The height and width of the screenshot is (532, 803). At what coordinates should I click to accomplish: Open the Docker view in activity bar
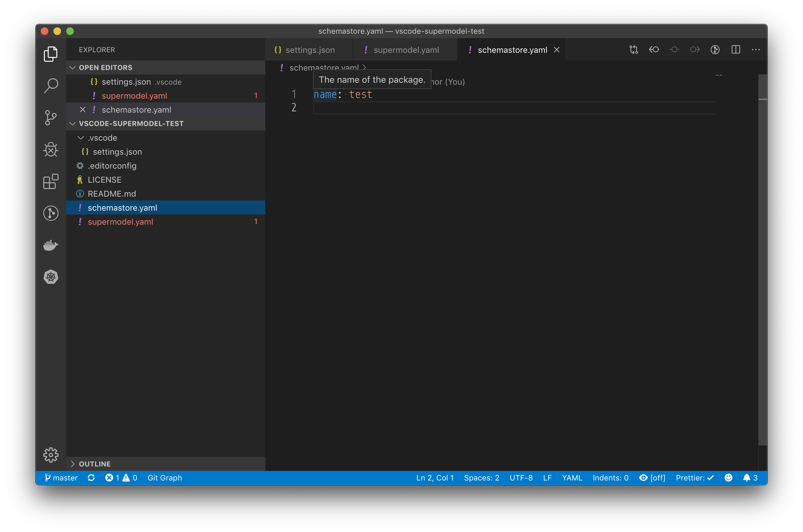click(51, 245)
